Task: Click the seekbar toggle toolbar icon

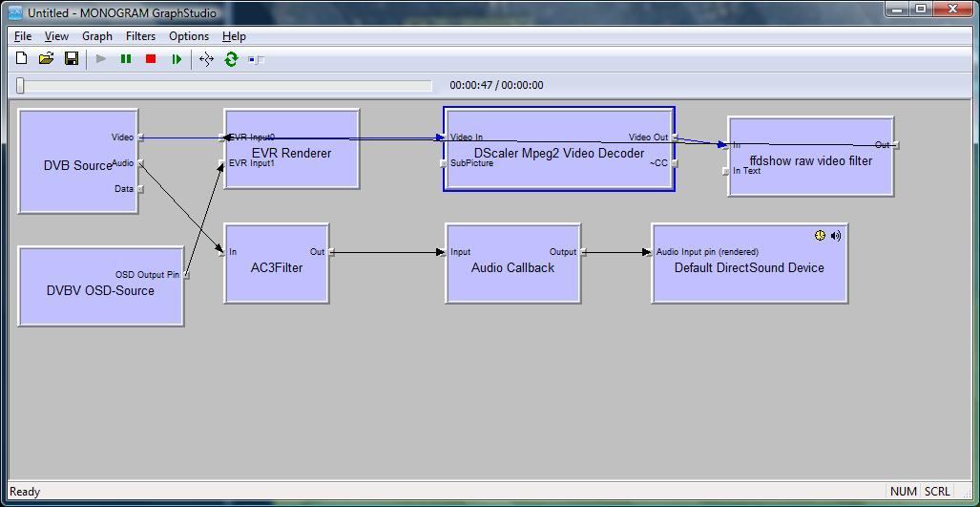Action: tap(257, 60)
